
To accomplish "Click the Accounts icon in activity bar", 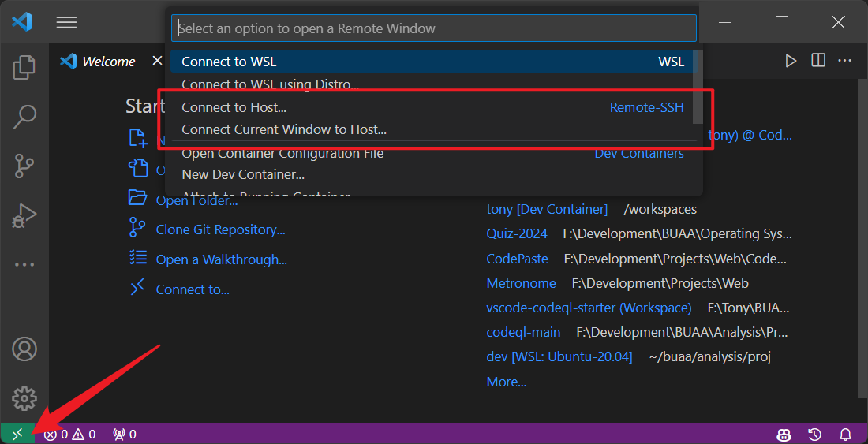I will tap(24, 349).
